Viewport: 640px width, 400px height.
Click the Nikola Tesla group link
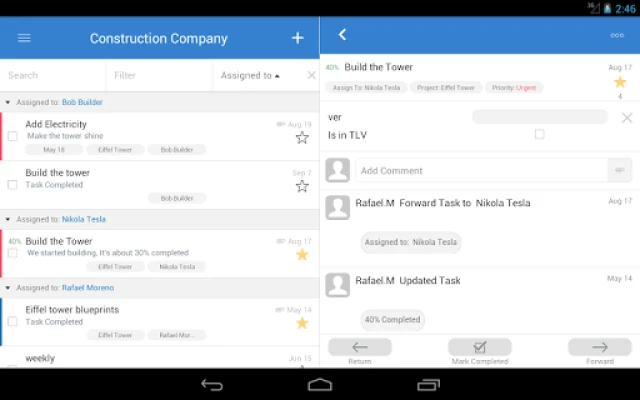point(84,220)
